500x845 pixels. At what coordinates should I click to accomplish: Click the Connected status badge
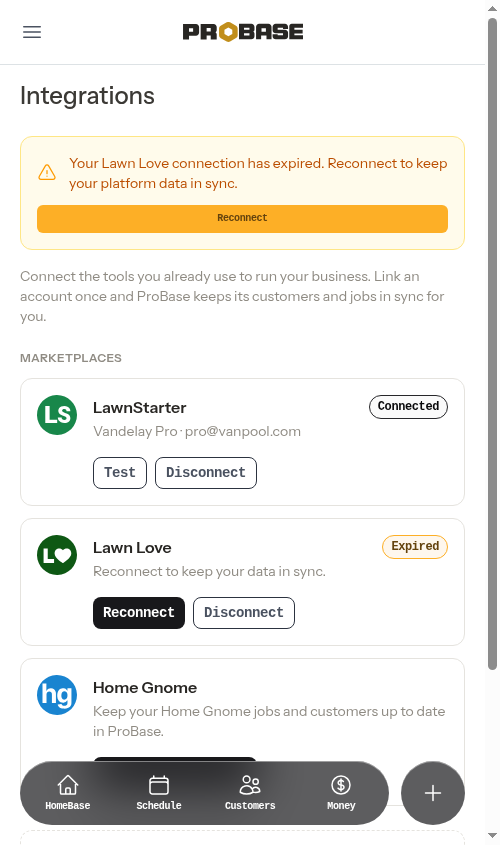pyautogui.click(x=408, y=406)
